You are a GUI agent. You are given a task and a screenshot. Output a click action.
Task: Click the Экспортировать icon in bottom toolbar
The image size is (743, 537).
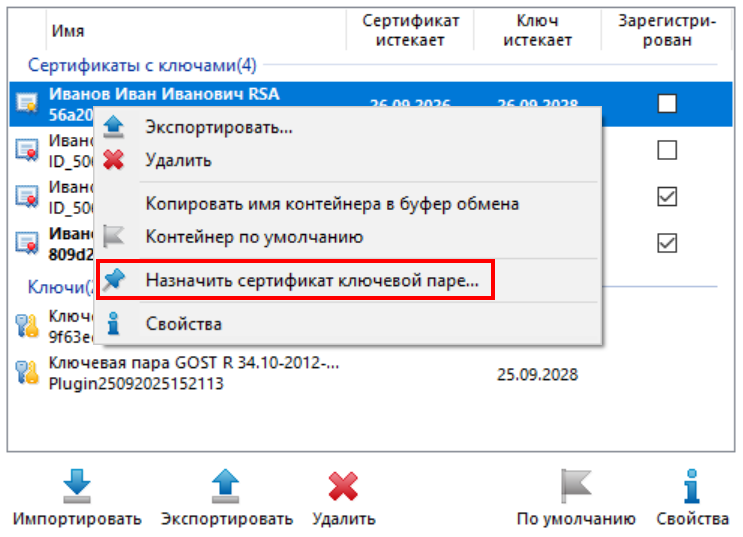pyautogui.click(x=227, y=487)
